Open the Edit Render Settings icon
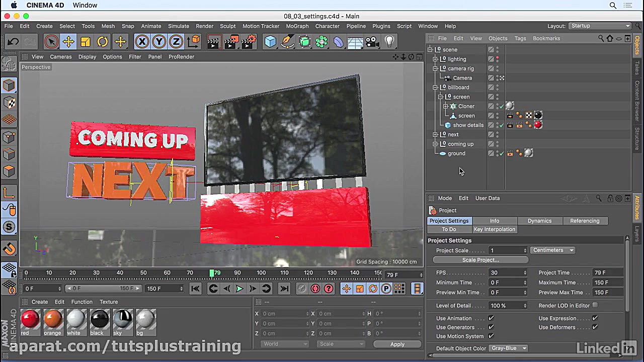The width and height of the screenshot is (644, 362). click(x=248, y=42)
